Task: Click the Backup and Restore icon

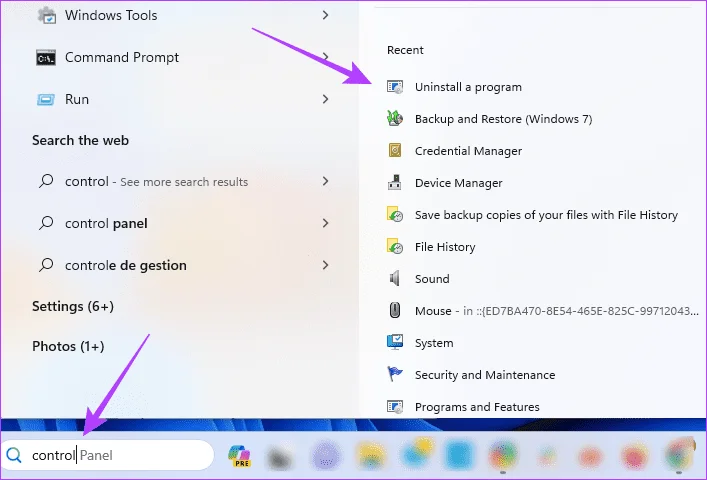Action: (x=395, y=119)
